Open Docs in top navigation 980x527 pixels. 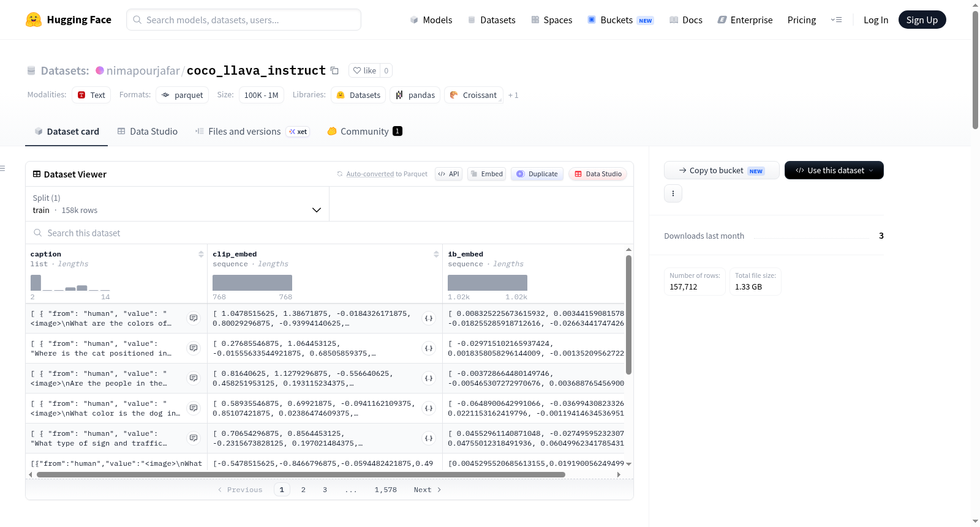pos(686,20)
